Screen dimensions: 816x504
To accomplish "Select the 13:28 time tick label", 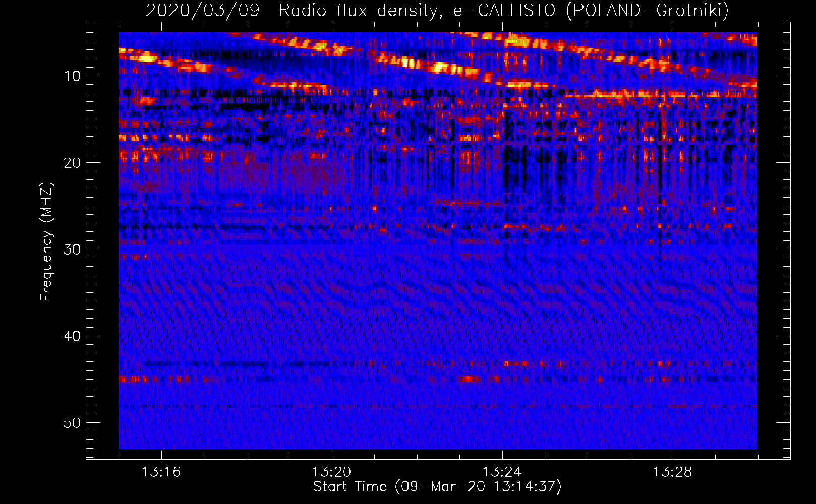I will [672, 472].
